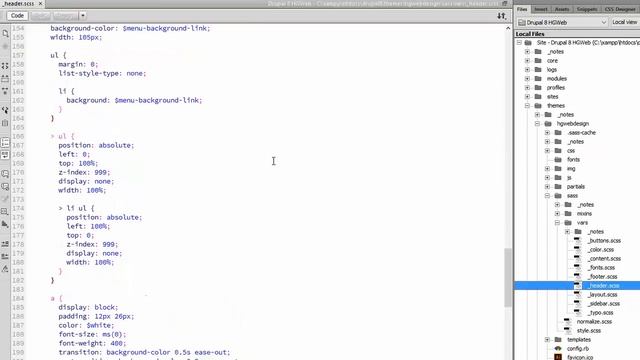Select _layout.scss in the file tree

click(x=602, y=295)
